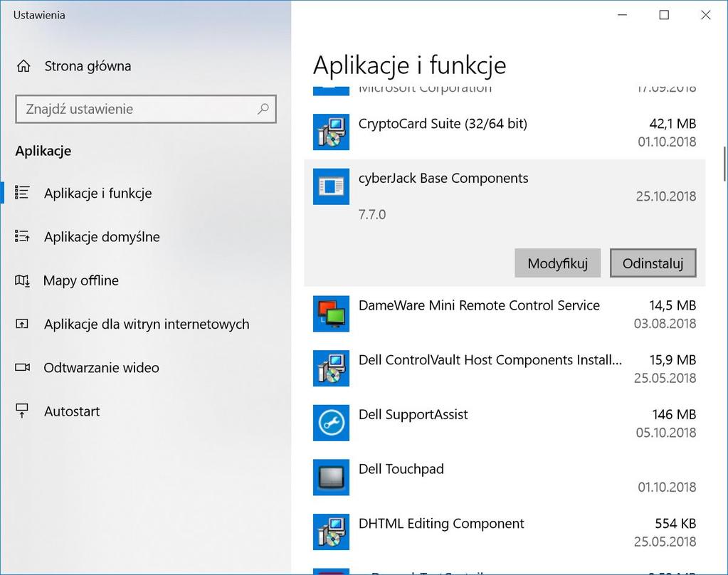Click the Aplikacje dla witryn internetowych icon

[x=22, y=324]
